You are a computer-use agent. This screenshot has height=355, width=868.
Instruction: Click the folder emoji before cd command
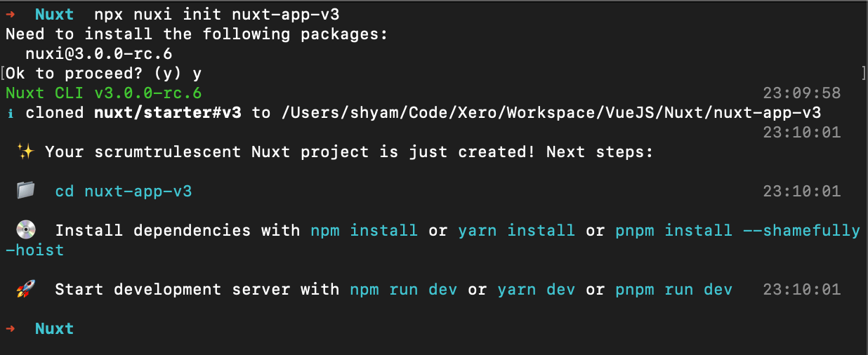tap(25, 190)
